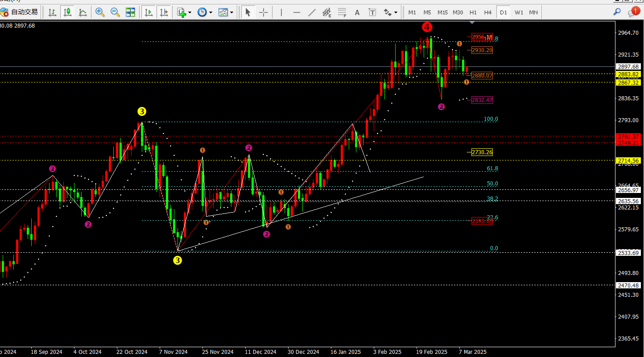Toggle chart shift from right border
Screen dimensions: 644x357
(x=164, y=12)
